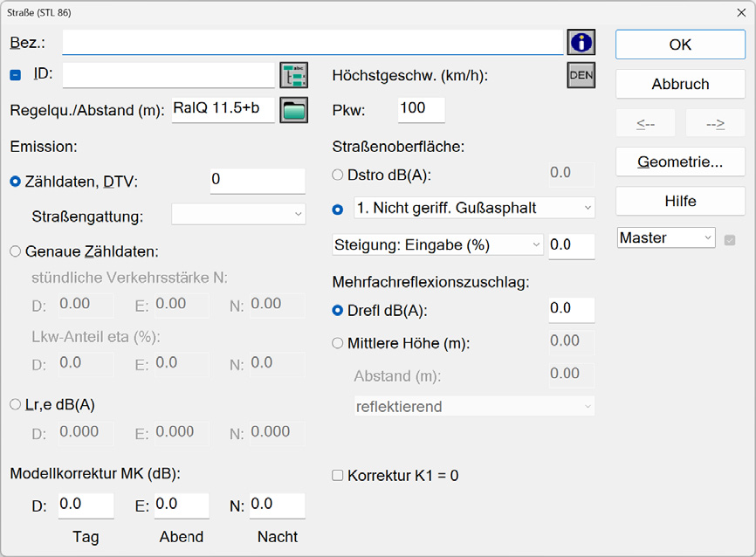Open the green folder for Regelquerschnitt
The image size is (756, 557).
293,110
